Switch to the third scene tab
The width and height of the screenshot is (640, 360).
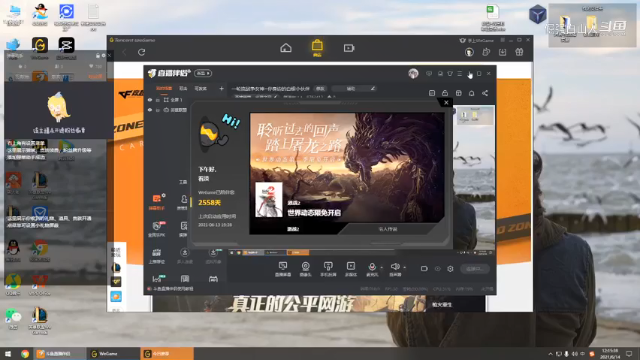(x=200, y=89)
